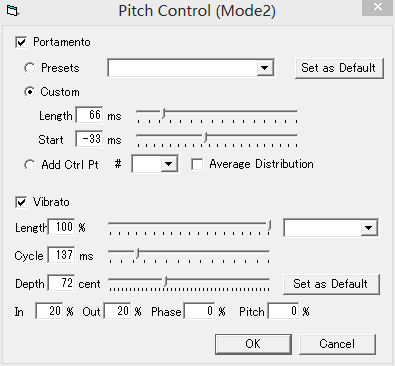Close the Pitch Control dialog
This screenshot has height=366, width=395.
pos(377,7)
